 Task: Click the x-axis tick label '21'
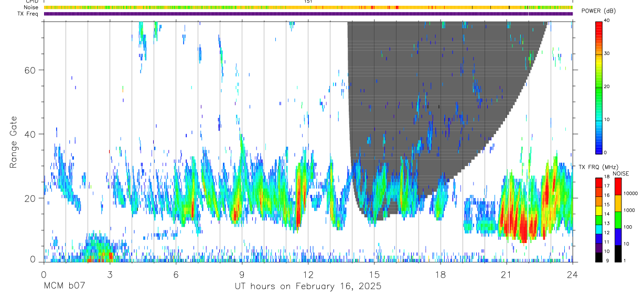click(x=506, y=274)
